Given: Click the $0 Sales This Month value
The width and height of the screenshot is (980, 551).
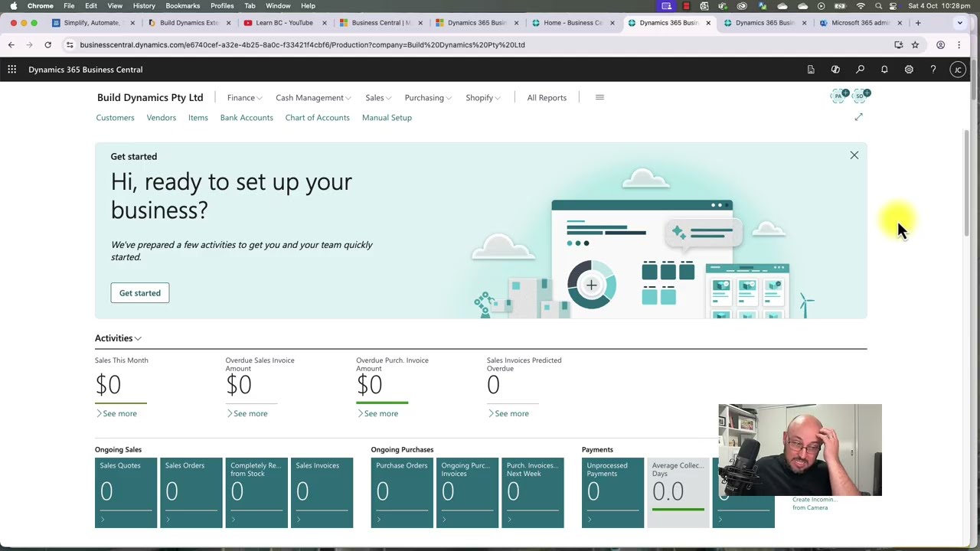Looking at the screenshot, I should tap(108, 385).
